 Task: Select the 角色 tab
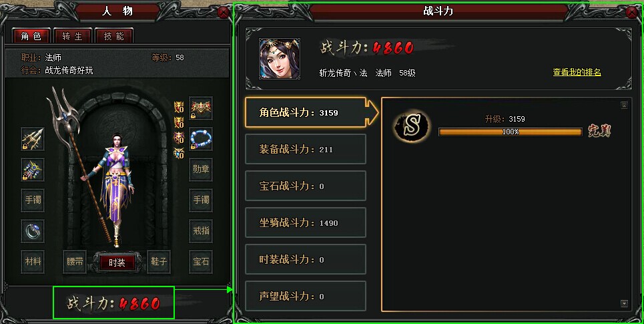click(x=31, y=36)
